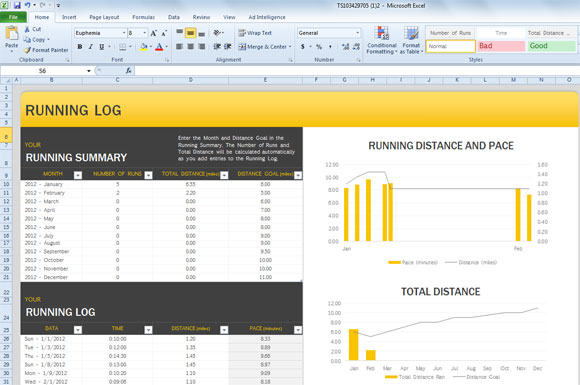
Task: Open Format as Table gallery
Action: pos(411,40)
